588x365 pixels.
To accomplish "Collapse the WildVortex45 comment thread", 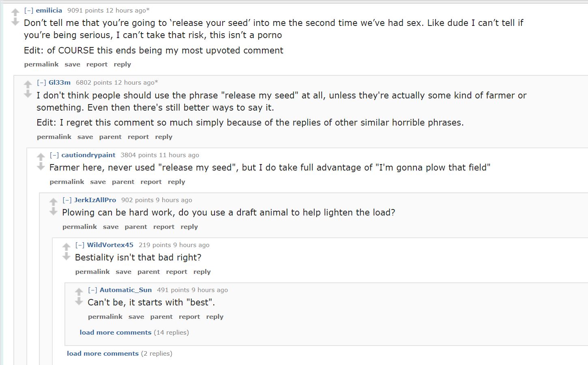I will coord(80,245).
